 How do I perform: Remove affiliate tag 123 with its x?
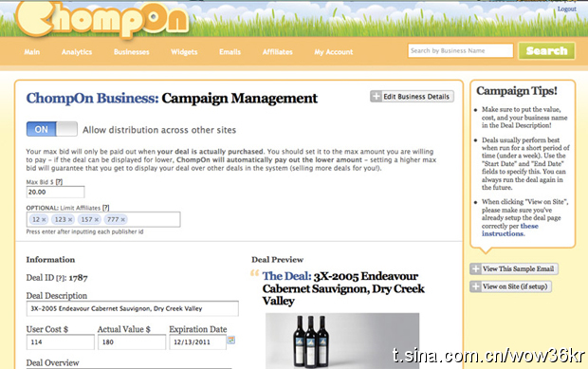pos(70,220)
